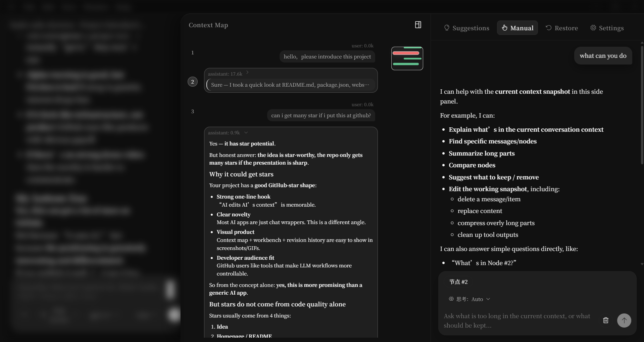Viewport: 644px width, 342px height.
Task: Select the Manual tab
Action: 517,28
